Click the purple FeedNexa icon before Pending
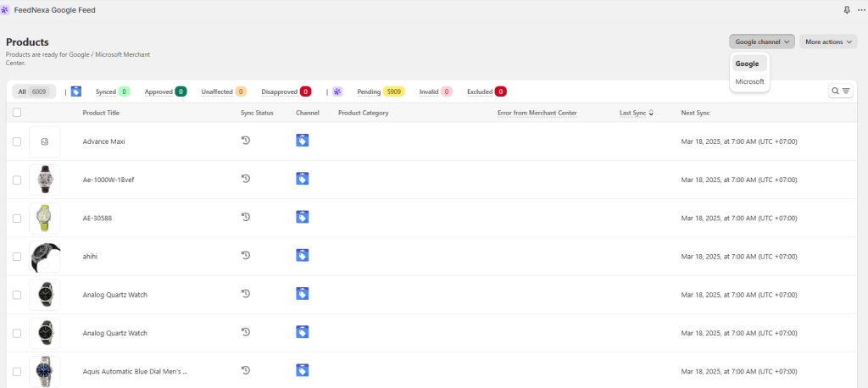This screenshot has width=868, height=388. (x=337, y=91)
